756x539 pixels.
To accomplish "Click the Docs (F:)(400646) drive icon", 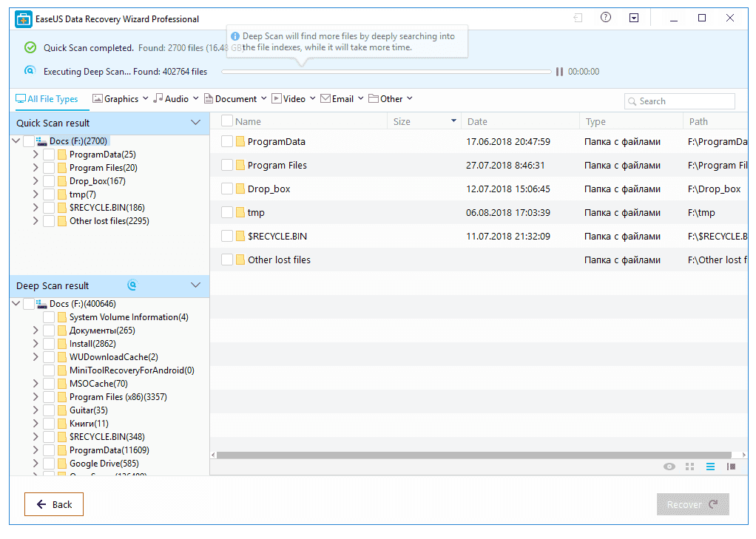I will coord(41,304).
